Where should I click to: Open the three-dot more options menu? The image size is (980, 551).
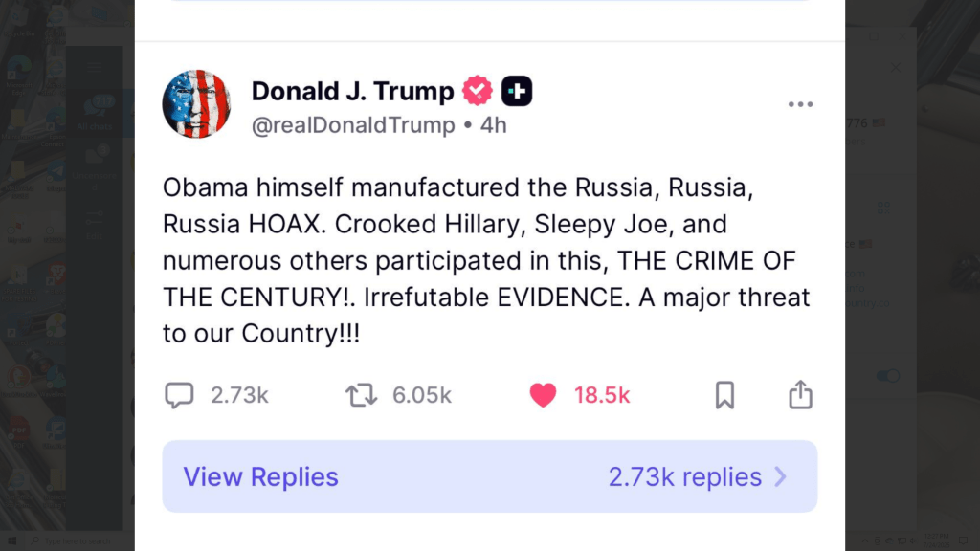(x=800, y=104)
